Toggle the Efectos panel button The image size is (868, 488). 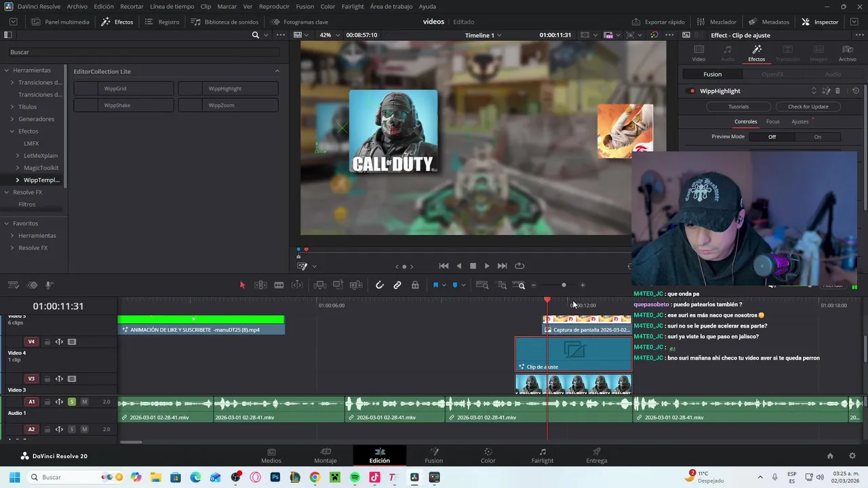pyautogui.click(x=117, y=22)
